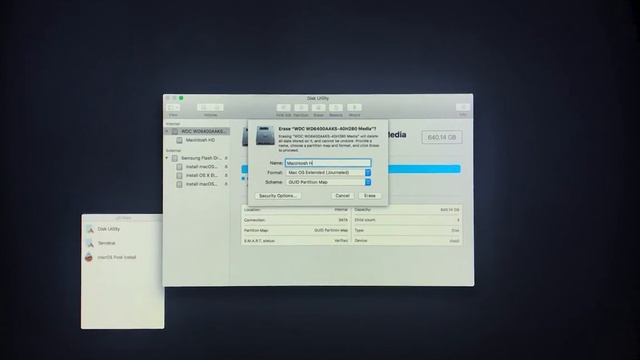
Task: Collapse the Samsung Flash Drive disclosure triangle
Action: pyautogui.click(x=167, y=158)
